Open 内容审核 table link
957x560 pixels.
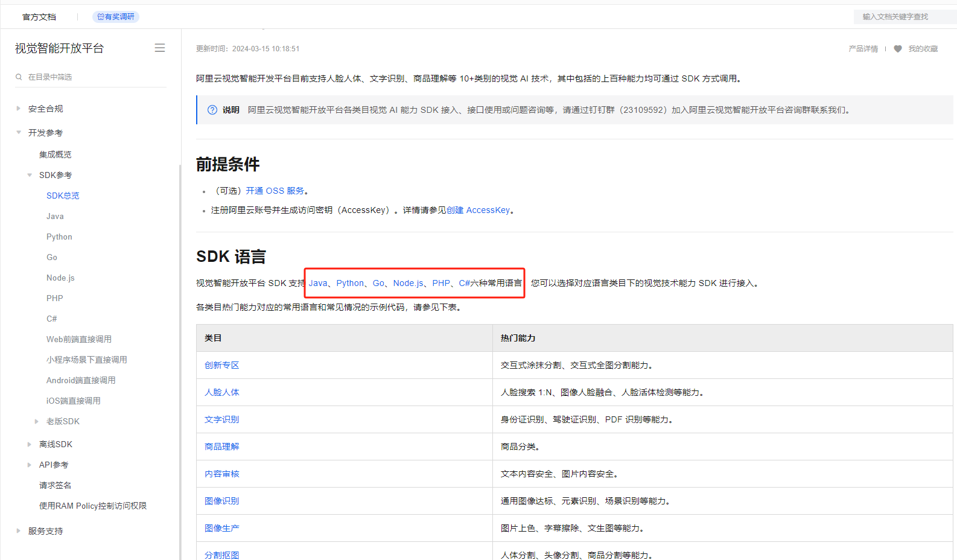(222, 474)
